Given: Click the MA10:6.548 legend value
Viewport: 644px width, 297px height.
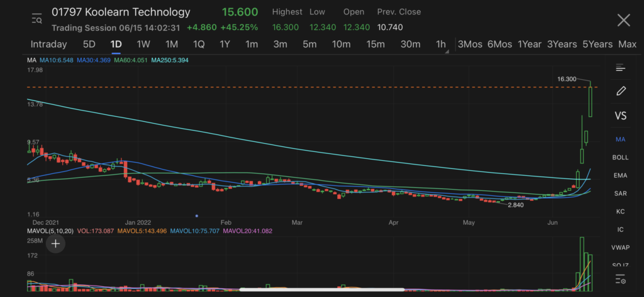Looking at the screenshot, I should pyautogui.click(x=56, y=60).
